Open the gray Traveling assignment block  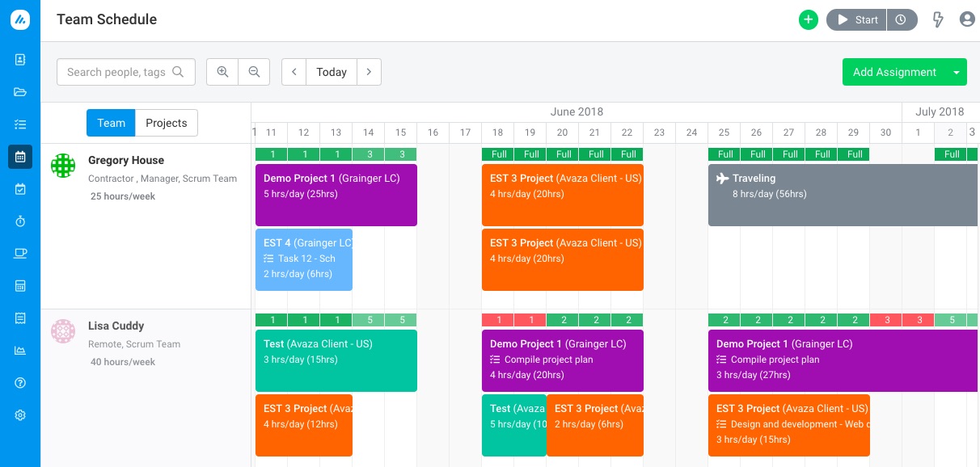pos(843,195)
